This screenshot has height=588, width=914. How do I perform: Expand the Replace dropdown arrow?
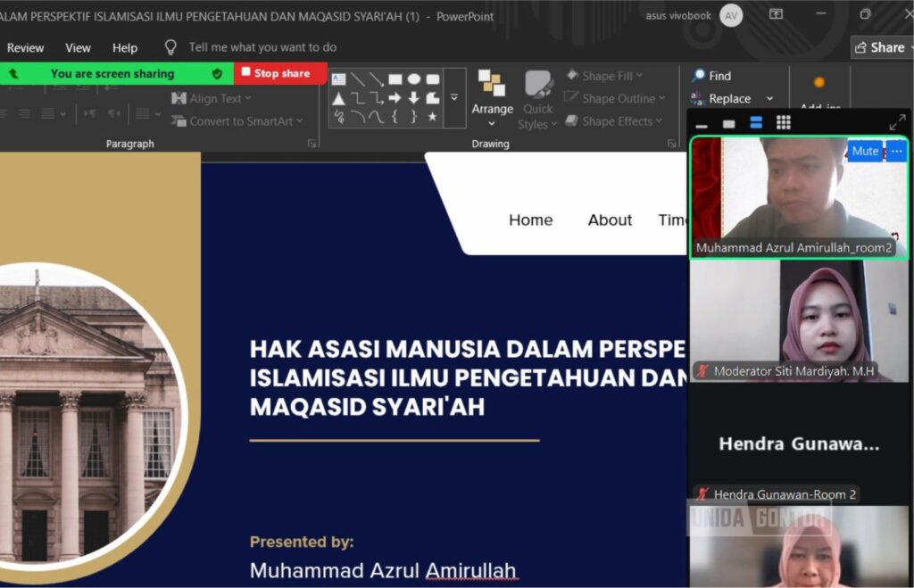tap(769, 98)
